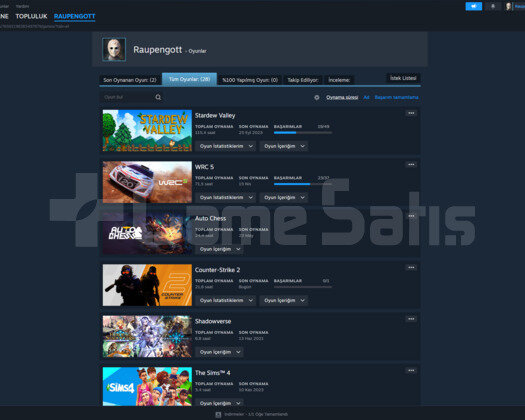Expand Stardew Valley Oyun İstatistiklerim dropdown
The image size is (525, 420).
coord(226,146)
